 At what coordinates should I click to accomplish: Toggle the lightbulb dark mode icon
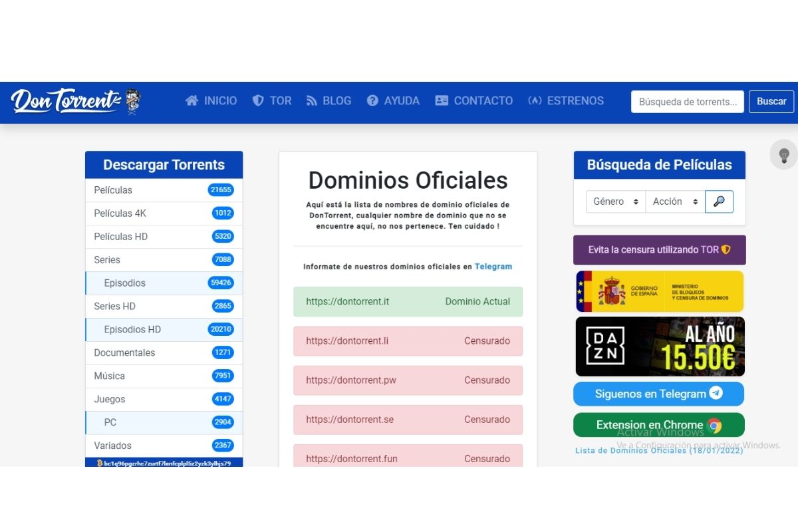(784, 155)
